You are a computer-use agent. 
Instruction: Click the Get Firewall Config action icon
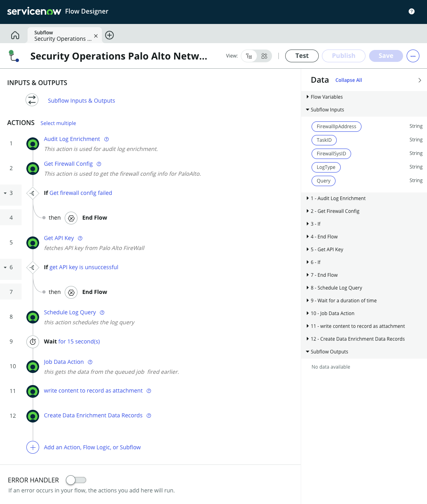tap(33, 169)
